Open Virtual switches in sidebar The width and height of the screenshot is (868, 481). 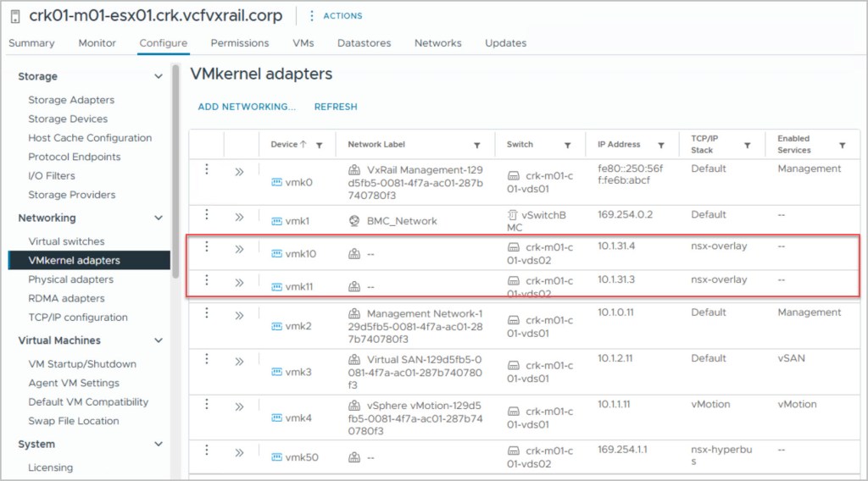[66, 241]
